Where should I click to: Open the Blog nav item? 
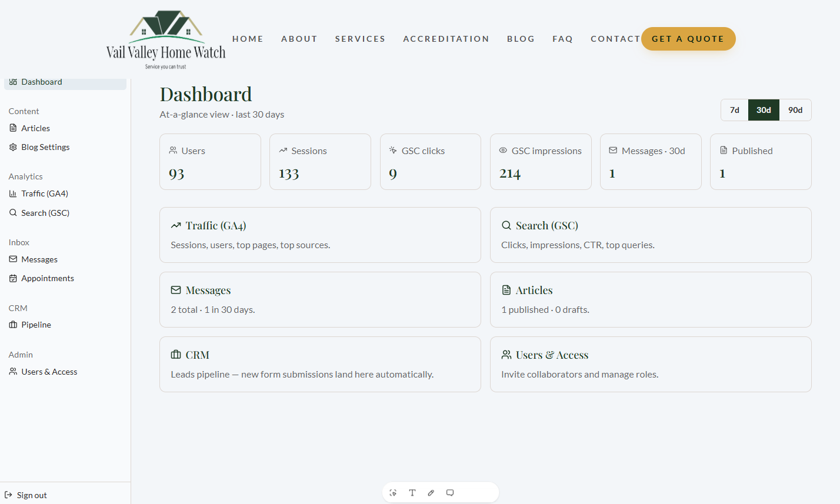(521, 39)
